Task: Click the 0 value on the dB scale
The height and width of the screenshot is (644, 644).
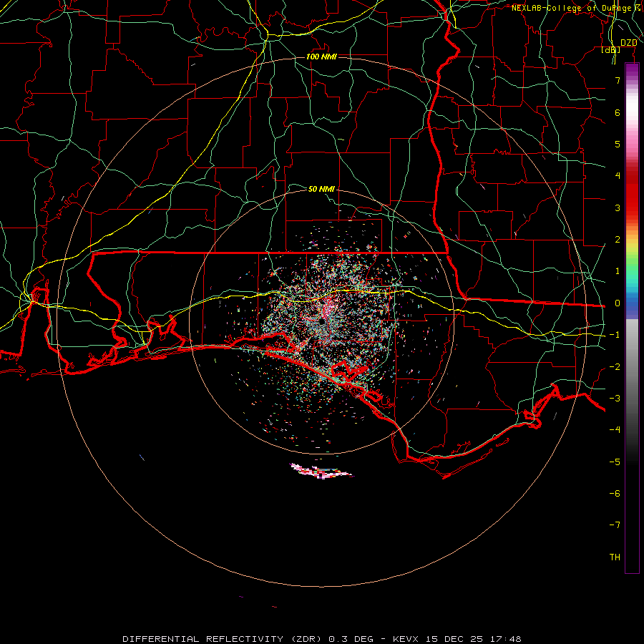Action: 618,303
